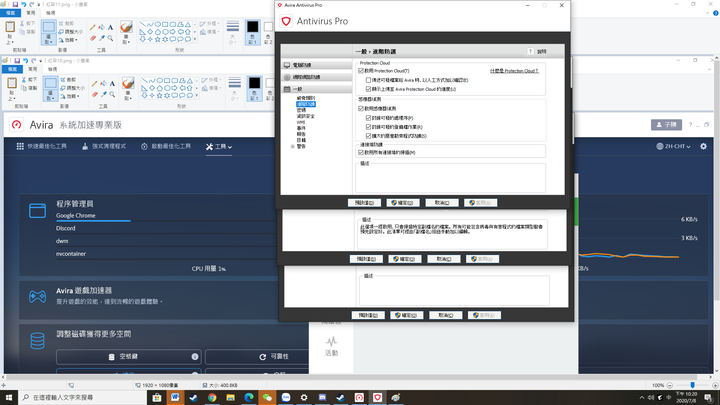Click 調整大小 resize in 紅傘11.png Paint ribbon
Screen dimensions: 720x405
coord(71,32)
